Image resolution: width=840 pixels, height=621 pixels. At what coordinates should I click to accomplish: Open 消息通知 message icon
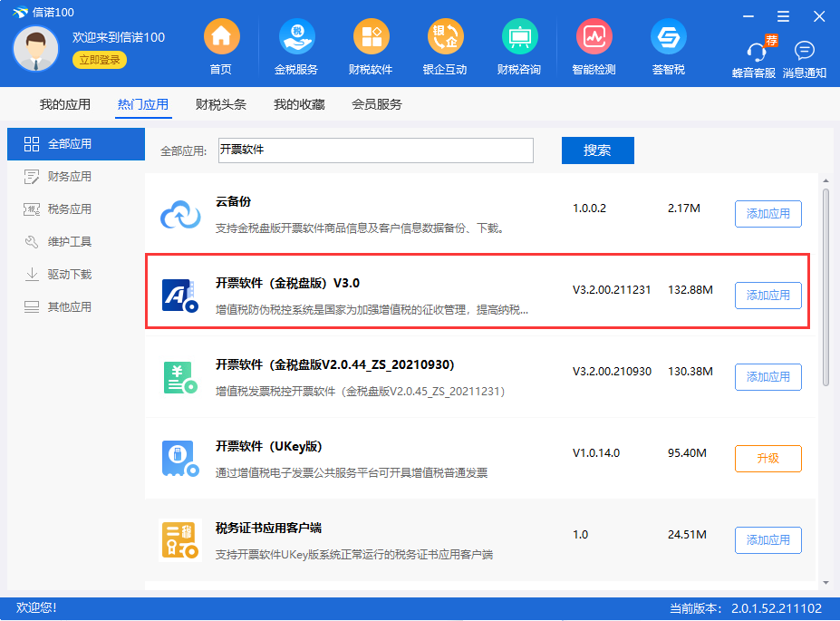(804, 51)
